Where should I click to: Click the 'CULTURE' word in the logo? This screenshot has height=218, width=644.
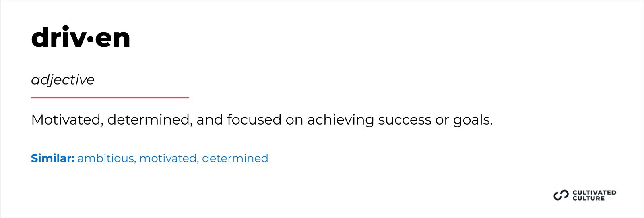588,198
